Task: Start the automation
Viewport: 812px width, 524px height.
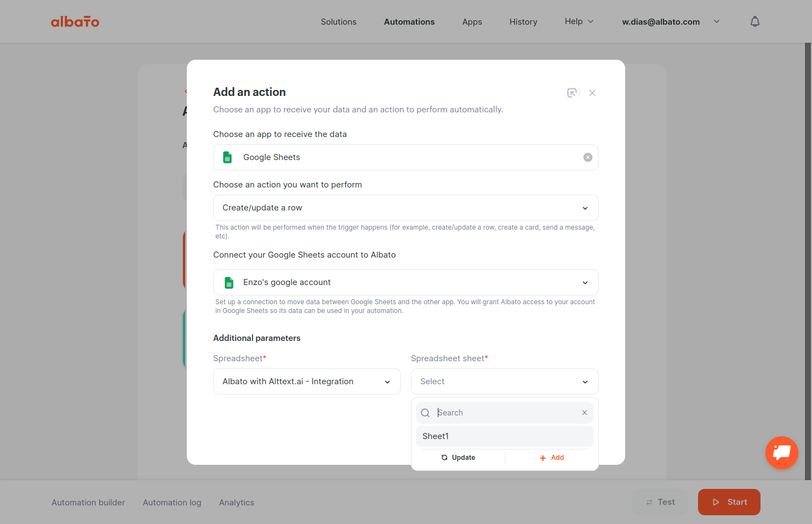Action: point(729,502)
